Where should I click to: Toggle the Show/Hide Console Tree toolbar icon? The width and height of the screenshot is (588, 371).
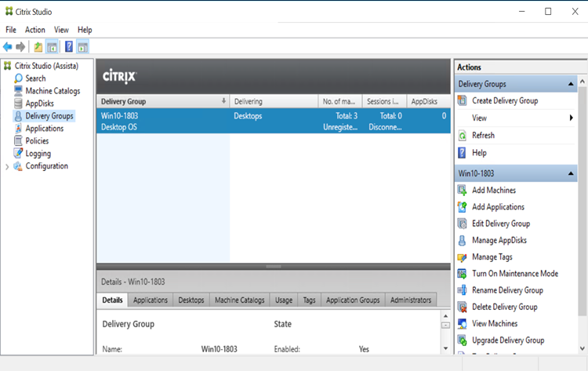pyautogui.click(x=52, y=47)
